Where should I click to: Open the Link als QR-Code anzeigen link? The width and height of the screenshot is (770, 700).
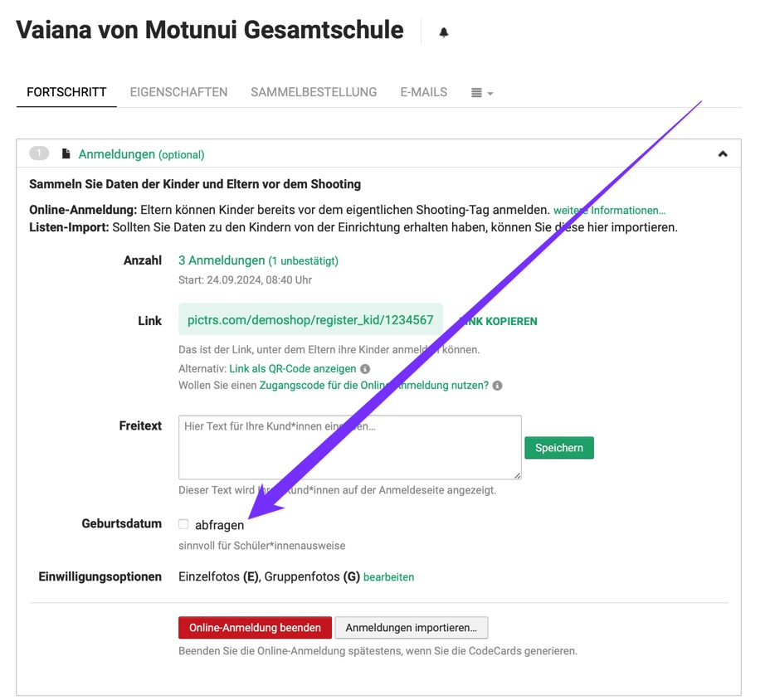(x=293, y=368)
